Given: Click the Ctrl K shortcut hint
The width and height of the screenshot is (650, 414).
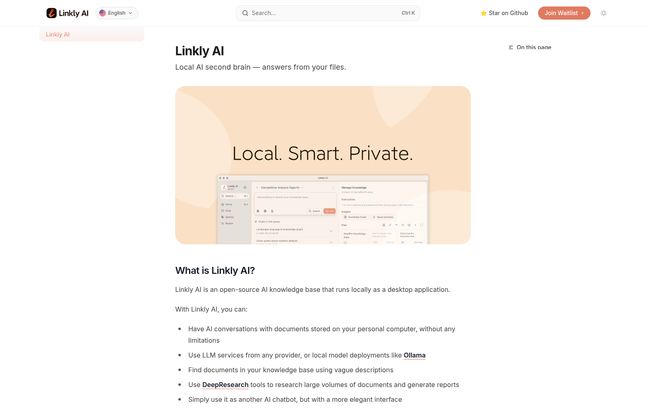Looking at the screenshot, I should coord(408,13).
